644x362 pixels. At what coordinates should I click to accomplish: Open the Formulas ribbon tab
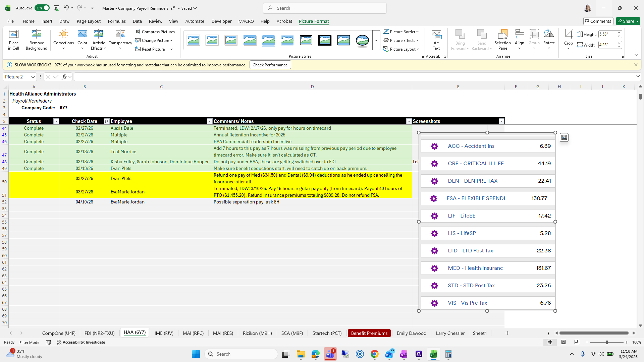117,21
